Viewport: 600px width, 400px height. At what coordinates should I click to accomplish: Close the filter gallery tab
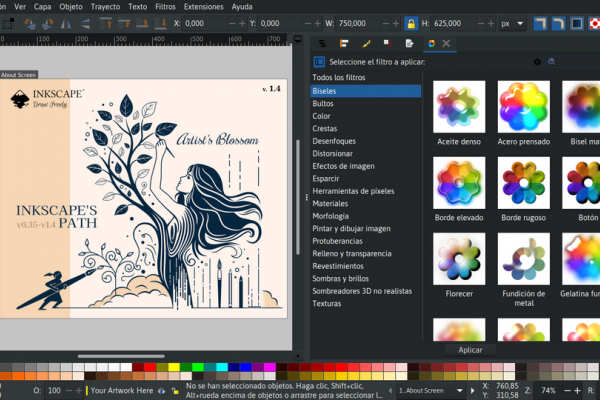point(446,44)
